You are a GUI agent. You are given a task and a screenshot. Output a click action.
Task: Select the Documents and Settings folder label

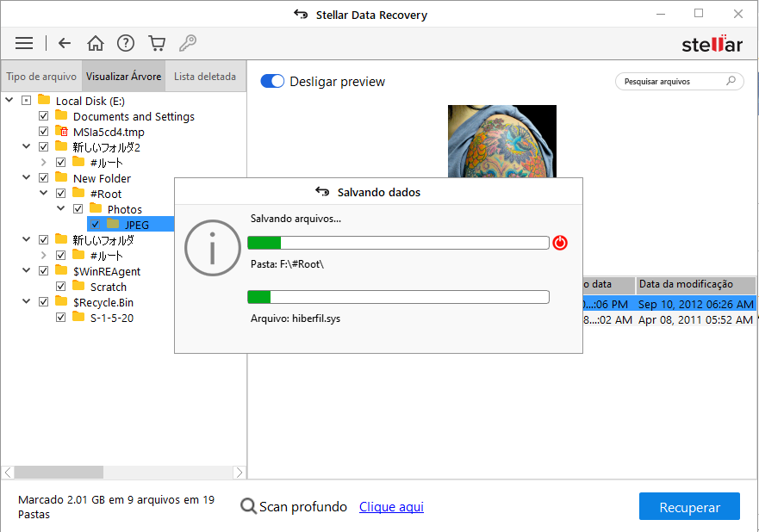click(134, 116)
